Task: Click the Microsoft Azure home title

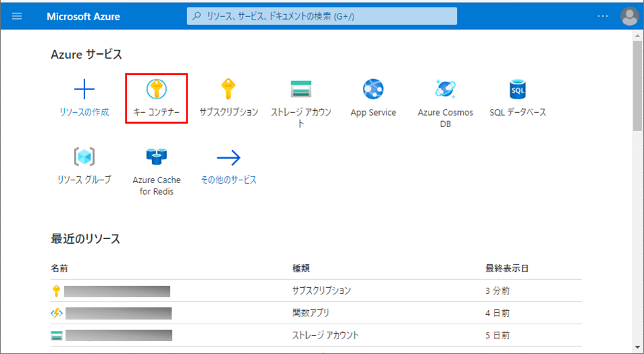Action: 83,16
